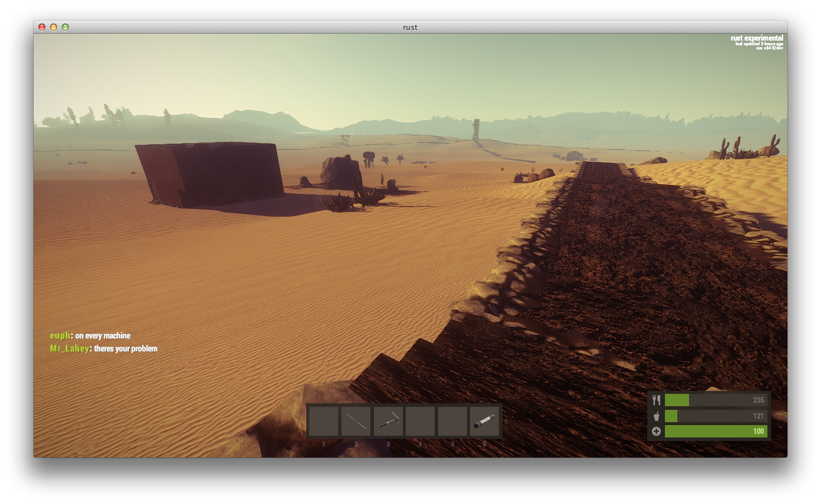Click empty hotbar slot 5
Screen dimensions: 821x504
click(x=452, y=421)
